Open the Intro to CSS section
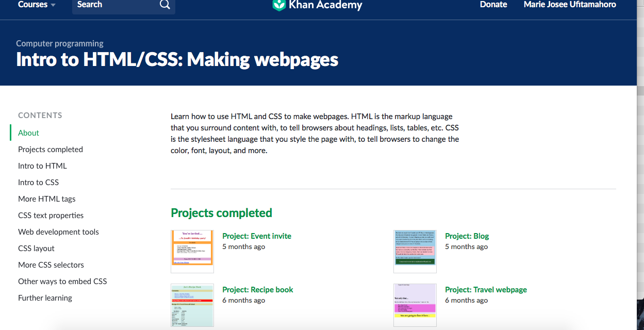The width and height of the screenshot is (644, 330). tap(39, 183)
